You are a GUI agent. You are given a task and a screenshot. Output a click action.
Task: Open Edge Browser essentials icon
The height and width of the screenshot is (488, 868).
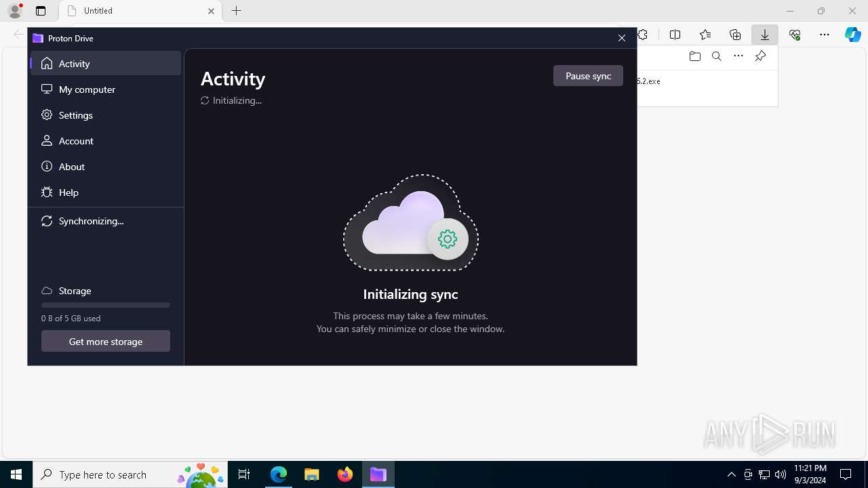click(795, 35)
